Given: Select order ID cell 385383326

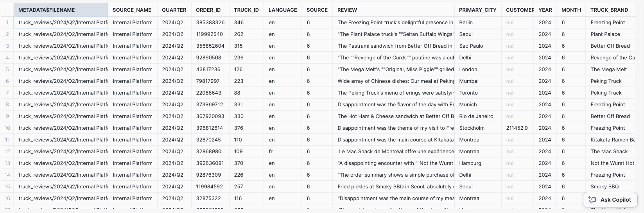Looking at the screenshot, I should [210, 22].
